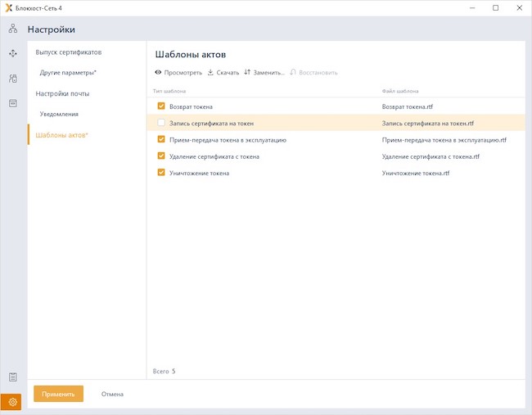Select the Прием-передача токена в эксплуатацию.rtf file cell

444,140
